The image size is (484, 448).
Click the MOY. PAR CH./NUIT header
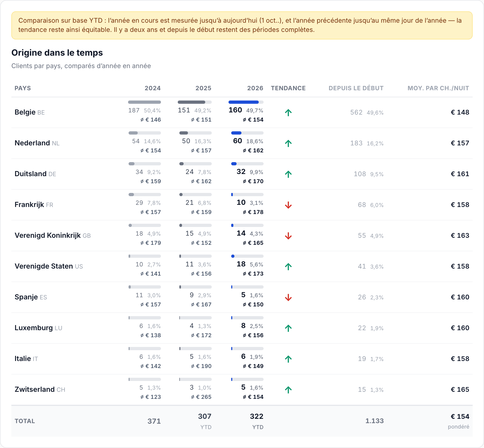438,88
